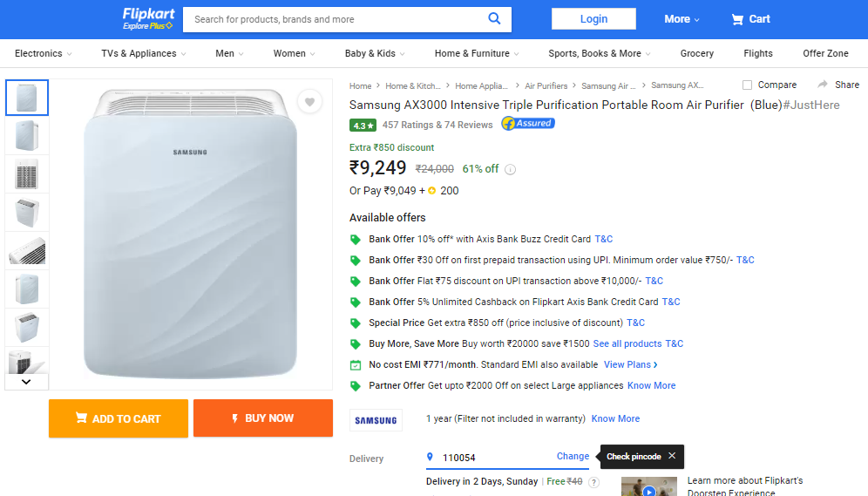
Task: Click the ADD TO CART button
Action: [x=119, y=418]
